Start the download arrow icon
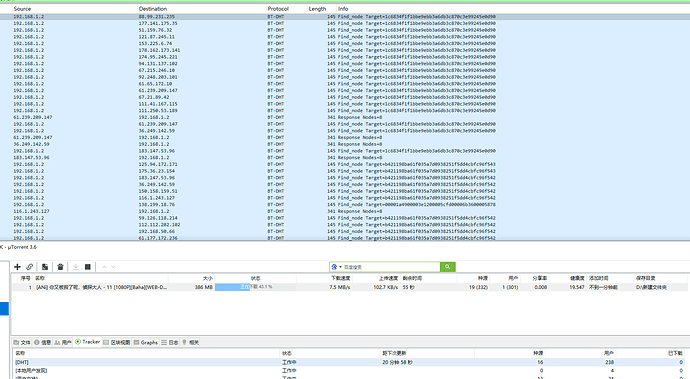Image resolution: width=690 pixels, height=379 pixels. (76, 267)
